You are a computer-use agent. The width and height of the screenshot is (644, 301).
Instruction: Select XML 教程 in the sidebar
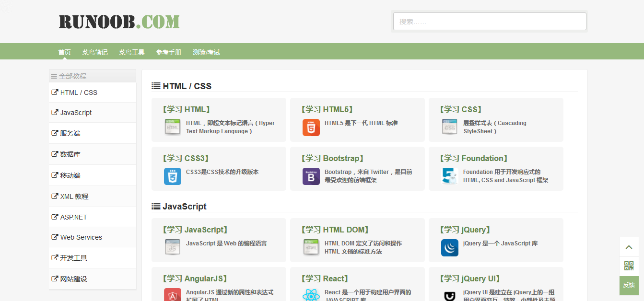pyautogui.click(x=93, y=197)
